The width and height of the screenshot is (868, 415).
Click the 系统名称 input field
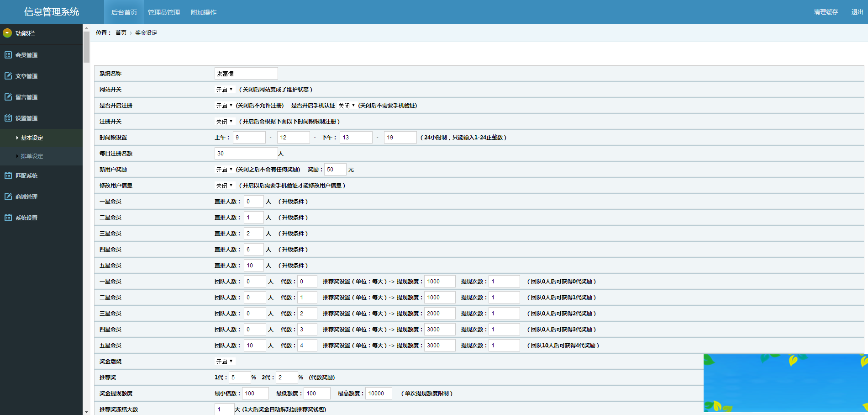pos(246,74)
